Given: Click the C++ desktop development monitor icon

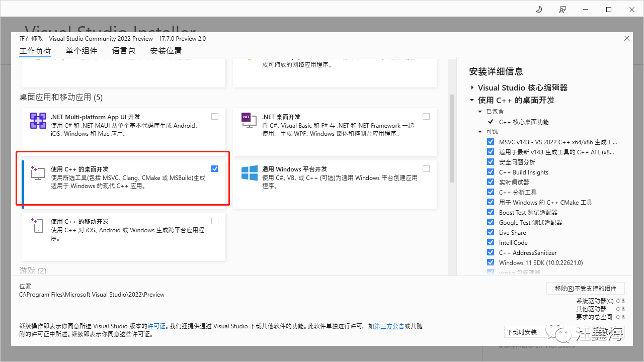Looking at the screenshot, I should 38,173.
